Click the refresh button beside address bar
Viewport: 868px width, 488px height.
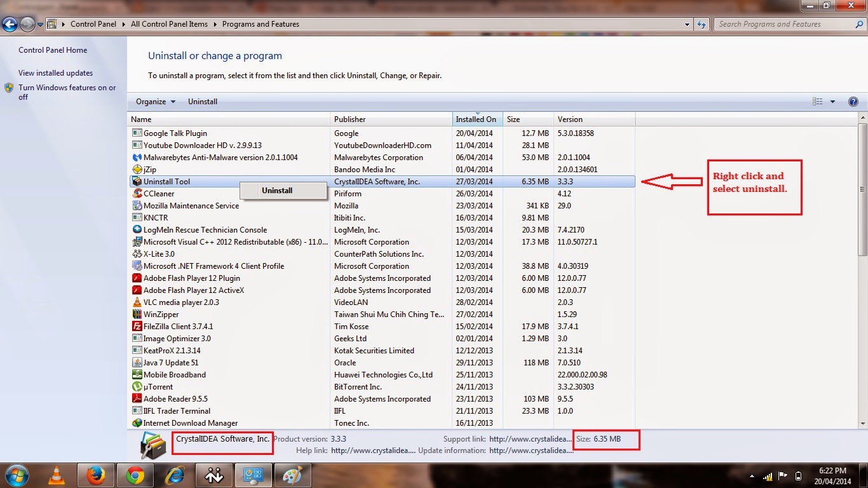tap(702, 24)
